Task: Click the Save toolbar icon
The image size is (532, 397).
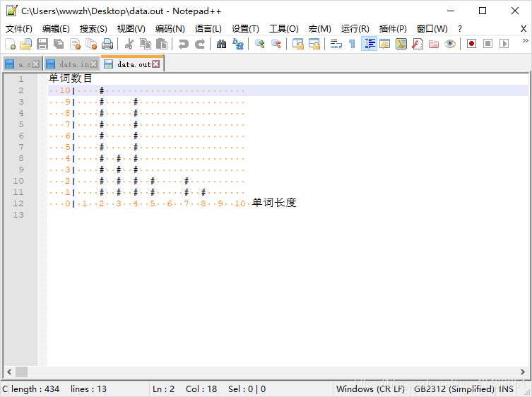Action: click(42, 44)
